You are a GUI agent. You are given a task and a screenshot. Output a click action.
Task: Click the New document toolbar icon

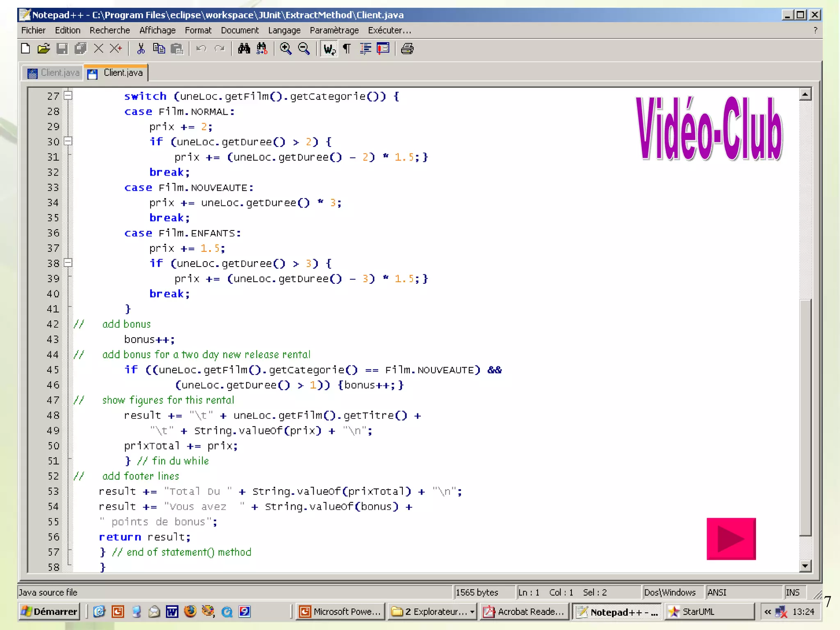click(x=25, y=49)
